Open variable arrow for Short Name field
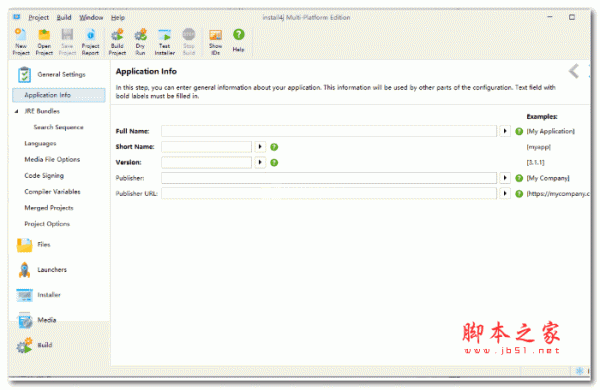 pos(260,147)
